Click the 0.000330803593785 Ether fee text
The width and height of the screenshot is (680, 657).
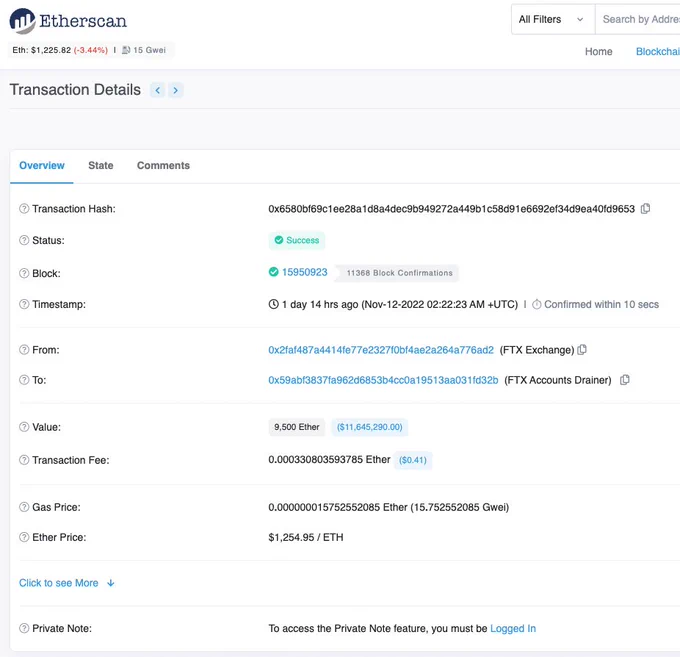point(329,460)
